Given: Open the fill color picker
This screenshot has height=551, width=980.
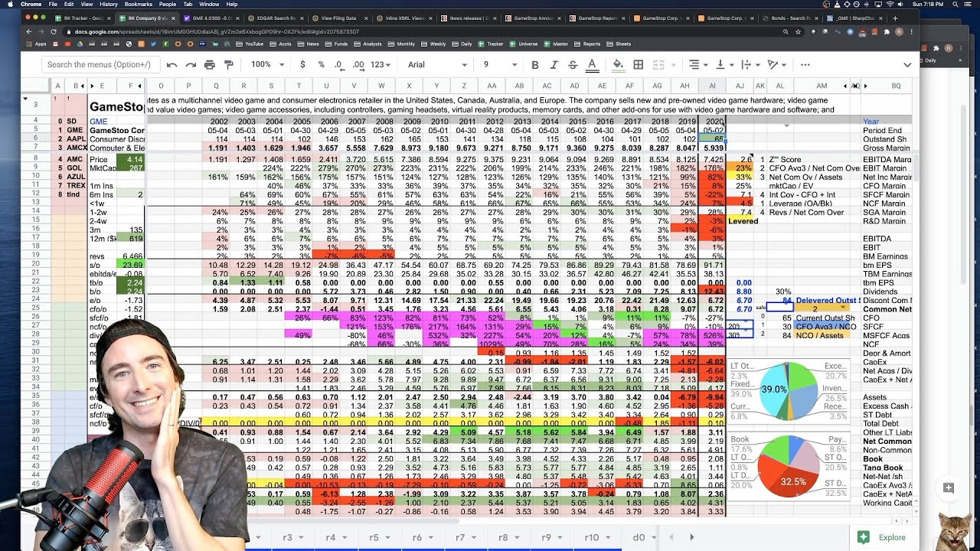Looking at the screenshot, I should [618, 65].
